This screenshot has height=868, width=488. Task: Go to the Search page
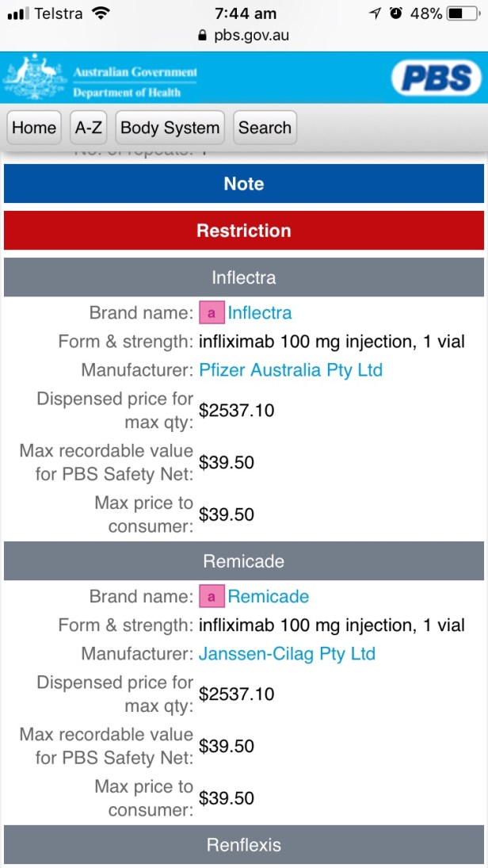click(x=265, y=128)
